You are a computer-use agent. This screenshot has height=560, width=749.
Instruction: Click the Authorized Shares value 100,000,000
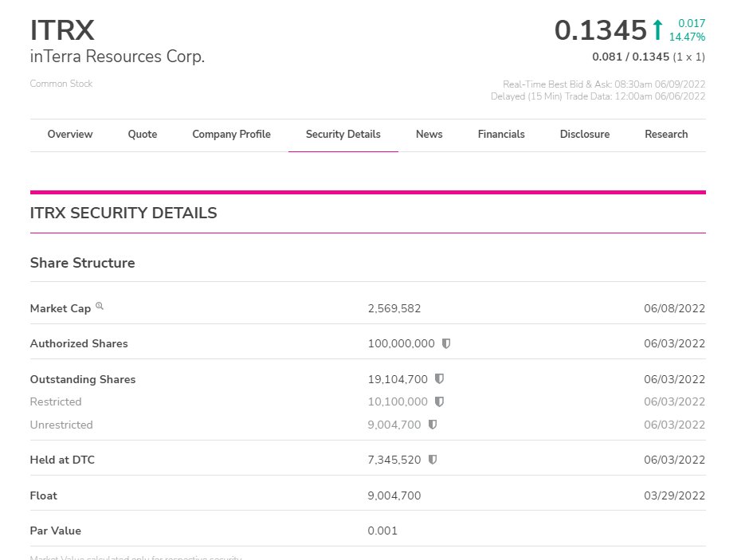[402, 343]
